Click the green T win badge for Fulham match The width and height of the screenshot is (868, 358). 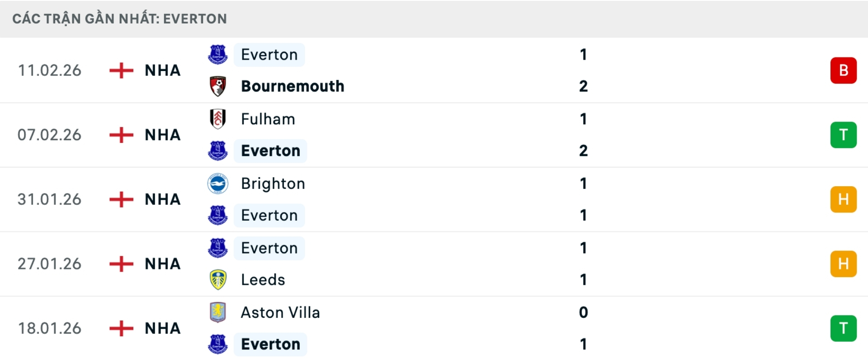point(844,135)
